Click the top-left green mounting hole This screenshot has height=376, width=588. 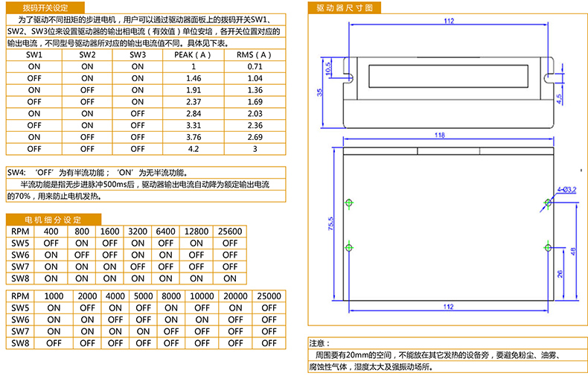coord(349,202)
